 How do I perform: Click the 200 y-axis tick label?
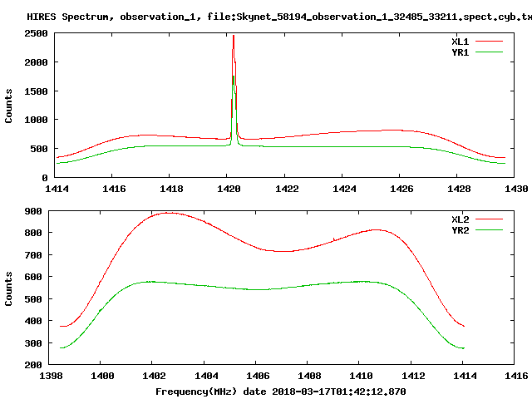33,365
